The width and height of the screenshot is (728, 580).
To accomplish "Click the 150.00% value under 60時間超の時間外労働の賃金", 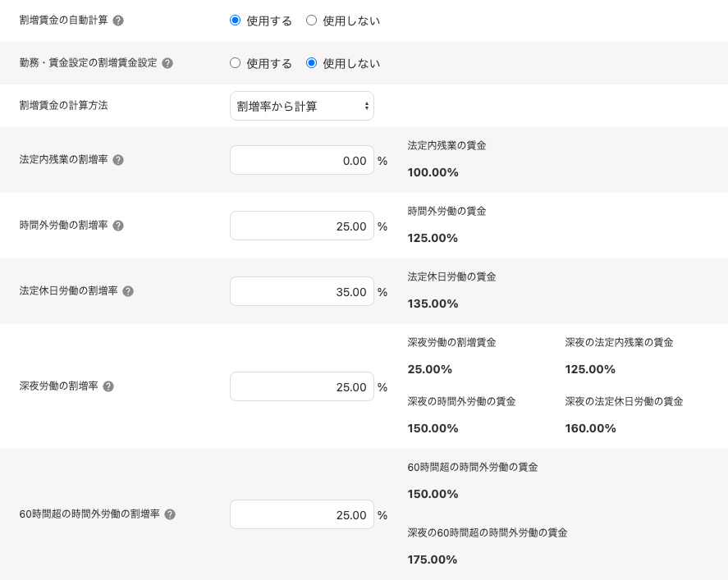I will pyautogui.click(x=433, y=494).
